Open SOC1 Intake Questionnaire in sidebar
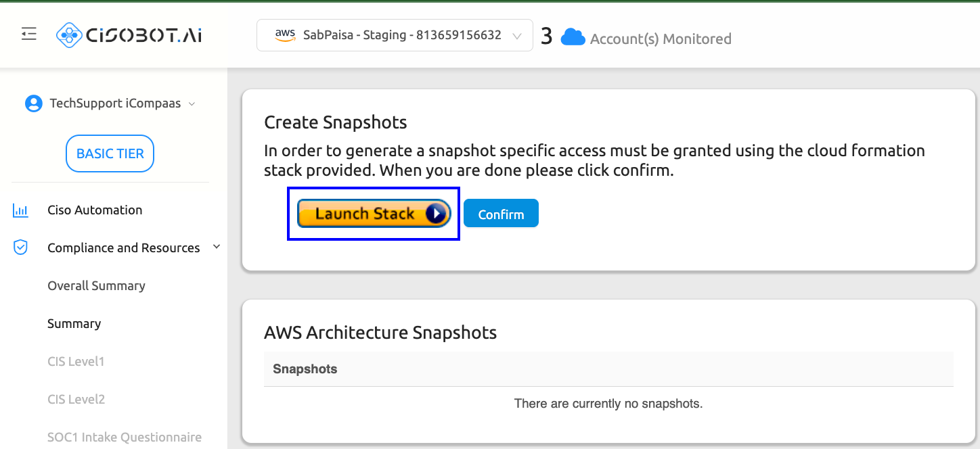Viewport: 980px width, 449px height. (125, 437)
